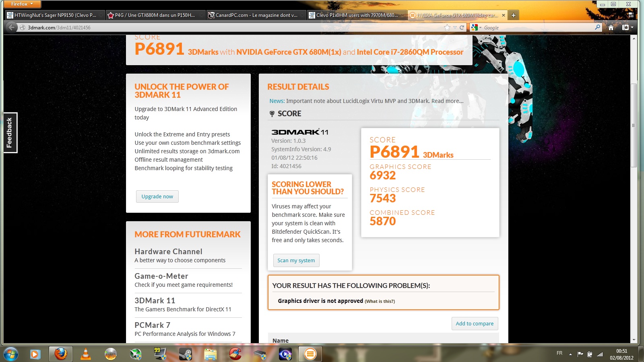Click the Physics Score 7543 value
644x362 pixels.
[x=383, y=198]
